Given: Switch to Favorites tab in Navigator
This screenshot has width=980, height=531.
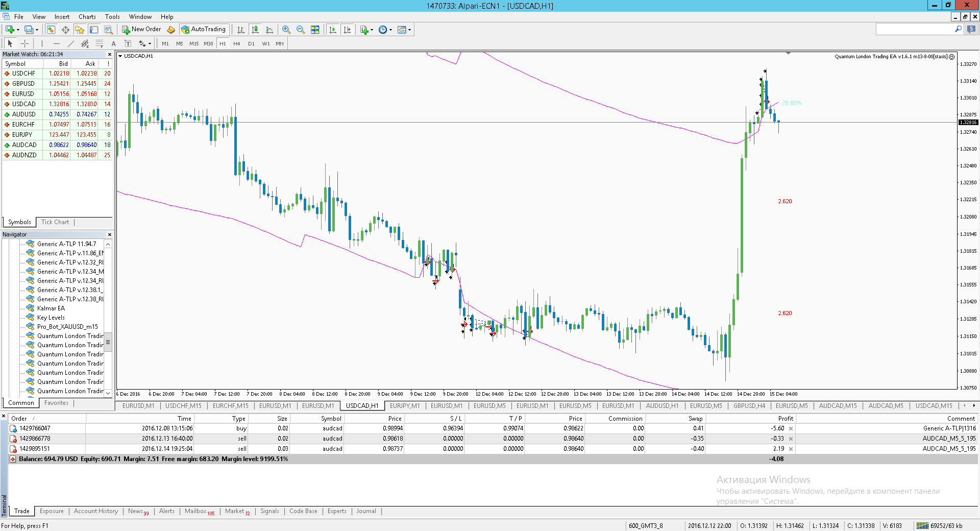Looking at the screenshot, I should 56,403.
